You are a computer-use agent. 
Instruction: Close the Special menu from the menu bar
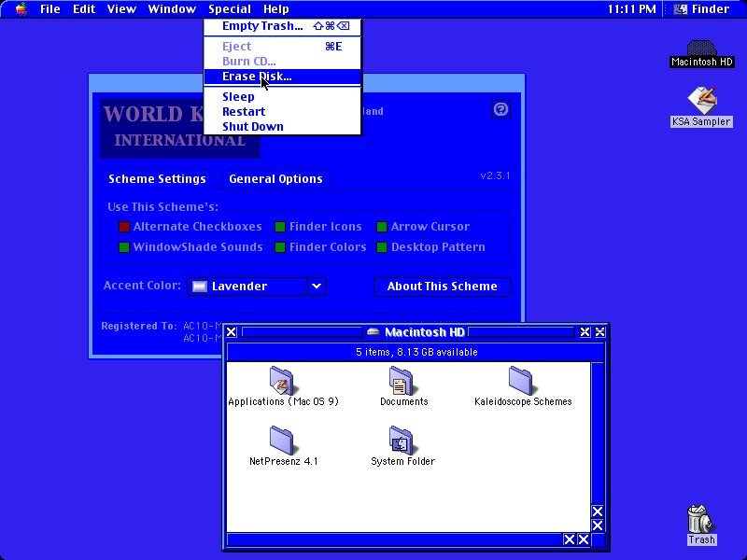pos(230,9)
